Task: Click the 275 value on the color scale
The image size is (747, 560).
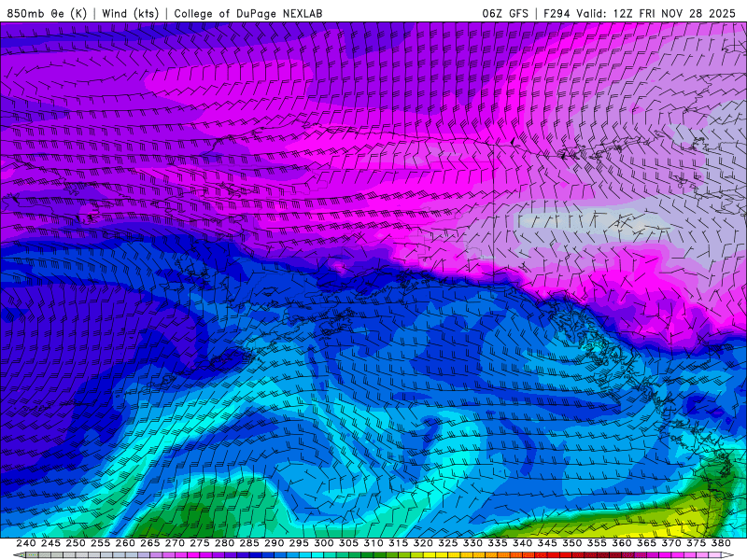Action: [x=199, y=543]
